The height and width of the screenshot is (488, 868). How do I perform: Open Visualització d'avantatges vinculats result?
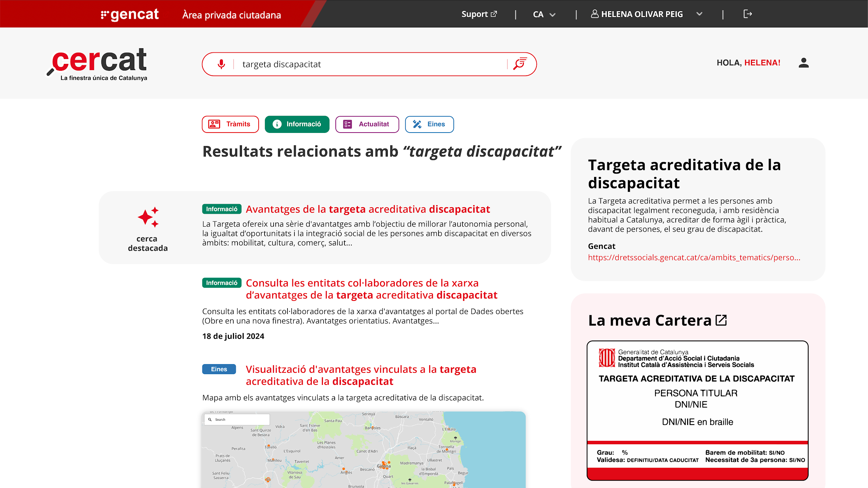[x=361, y=375]
